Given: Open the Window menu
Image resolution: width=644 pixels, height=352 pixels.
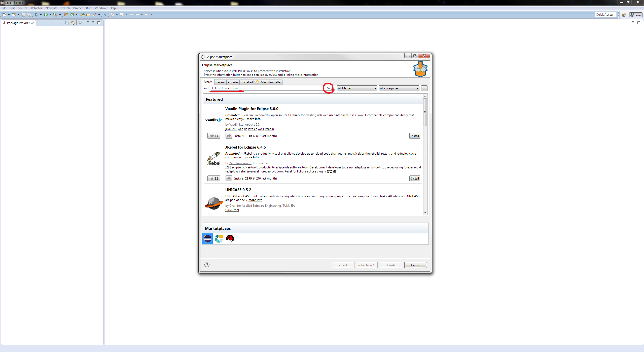Looking at the screenshot, I should [x=100, y=8].
